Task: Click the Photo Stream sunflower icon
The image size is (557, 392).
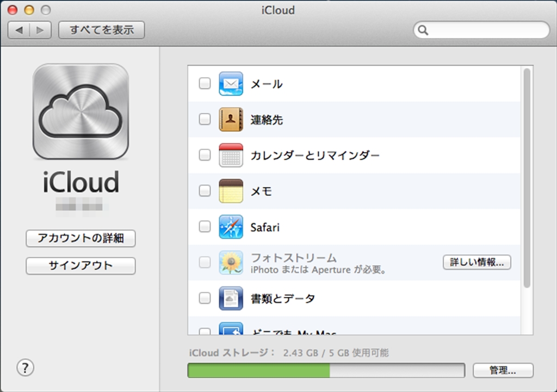Action: coord(231,263)
